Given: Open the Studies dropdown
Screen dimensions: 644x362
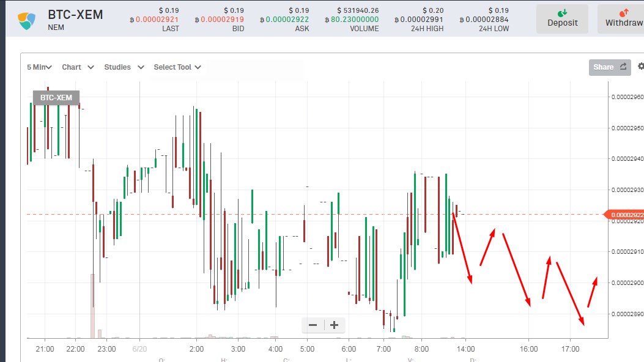Looking at the screenshot, I should pyautogui.click(x=124, y=67).
